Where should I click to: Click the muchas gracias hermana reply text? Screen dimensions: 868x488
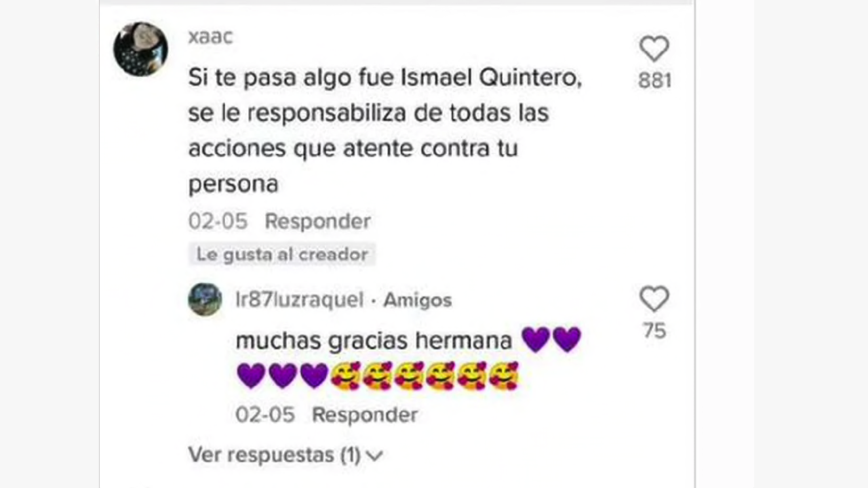(x=374, y=340)
